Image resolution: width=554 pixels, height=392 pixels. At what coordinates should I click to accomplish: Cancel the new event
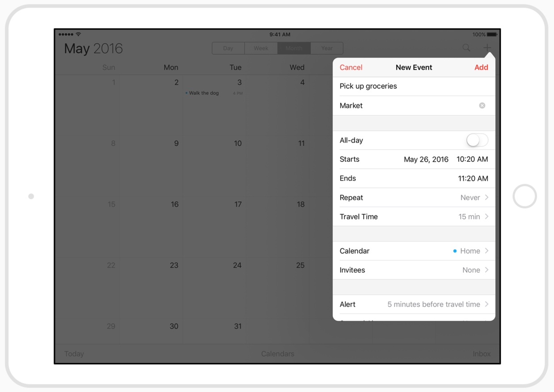pos(351,67)
